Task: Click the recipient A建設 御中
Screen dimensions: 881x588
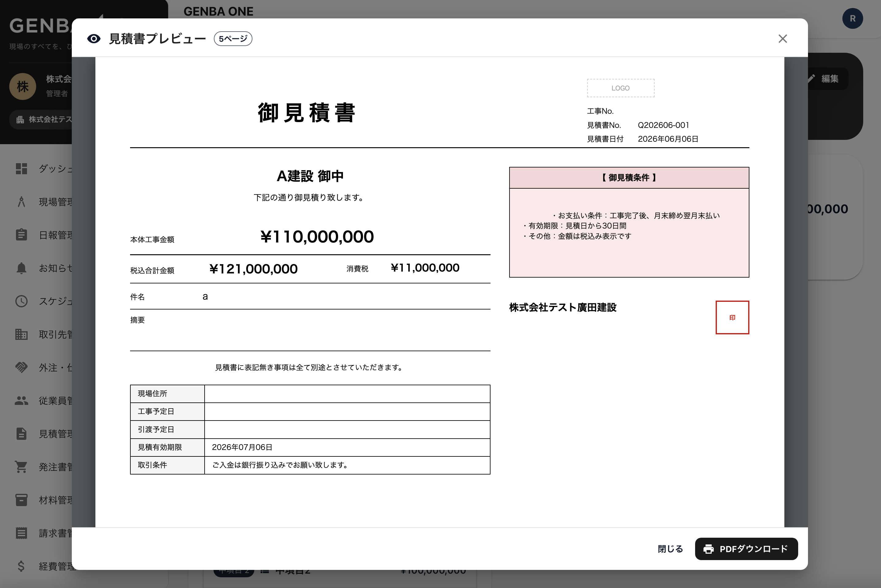Action: [x=310, y=176]
